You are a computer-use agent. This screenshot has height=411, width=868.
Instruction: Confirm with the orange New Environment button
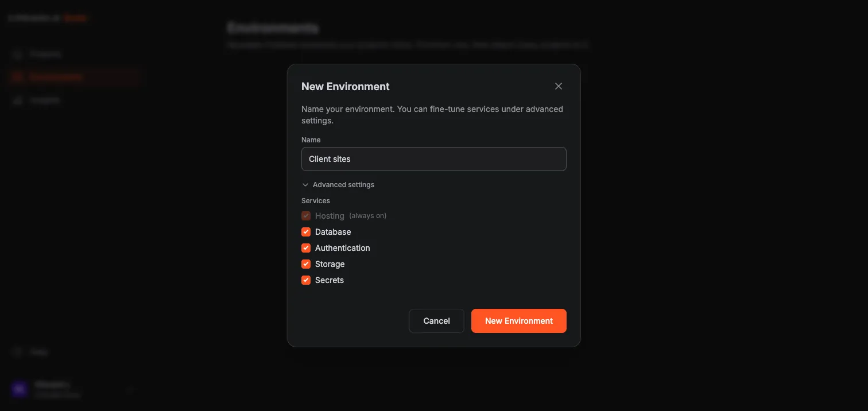(x=519, y=321)
